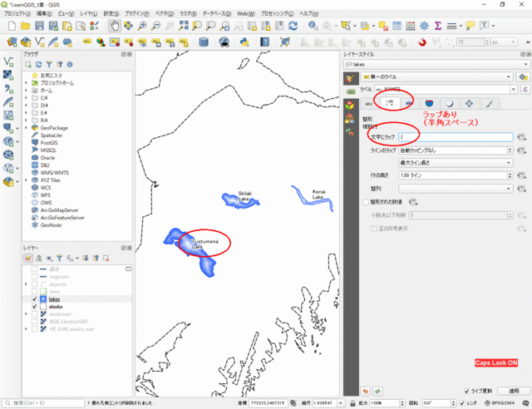Open the maximum line length dropdown
Image resolution: width=532 pixels, height=409 pixels.
[x=456, y=163]
